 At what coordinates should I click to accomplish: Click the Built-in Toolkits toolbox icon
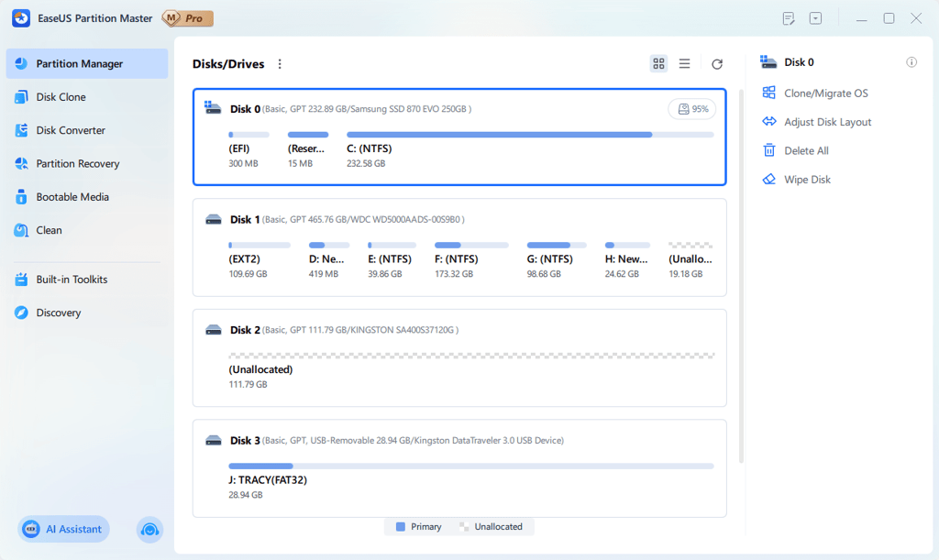[x=21, y=280]
